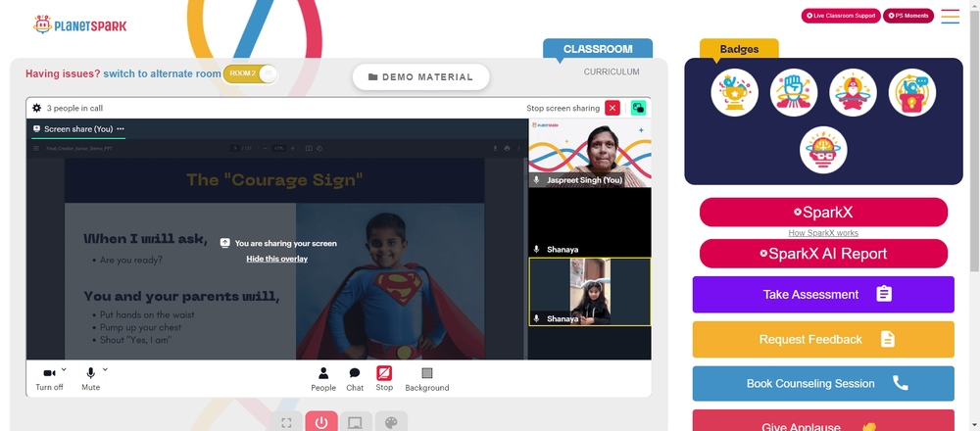Open How SparkX works link
The width and height of the screenshot is (980, 431).
tap(823, 233)
